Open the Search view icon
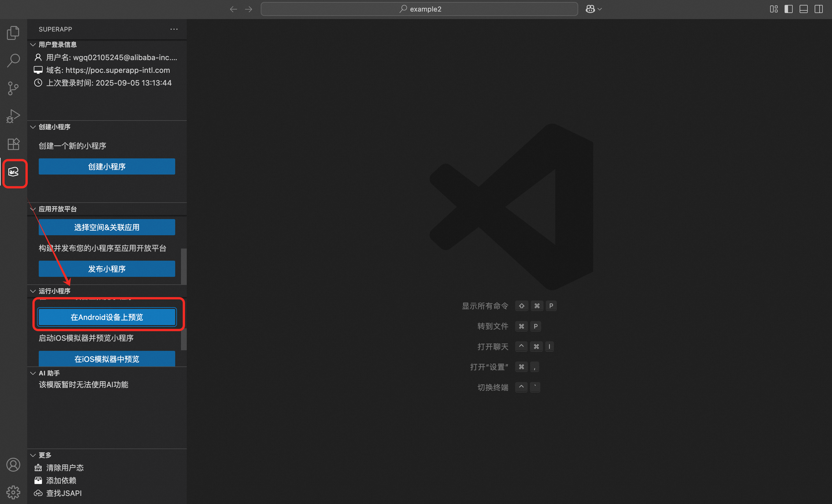832x504 pixels. point(13,60)
